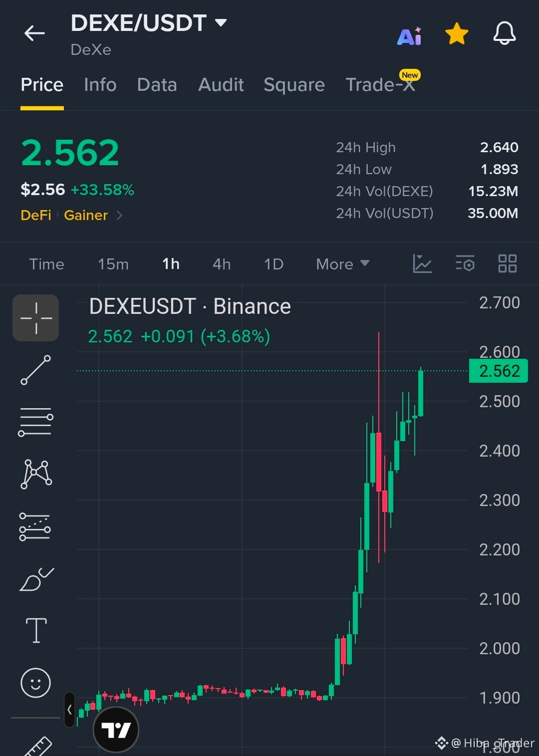Click the 24h High value 2.640
539x756 pixels.
(x=499, y=147)
